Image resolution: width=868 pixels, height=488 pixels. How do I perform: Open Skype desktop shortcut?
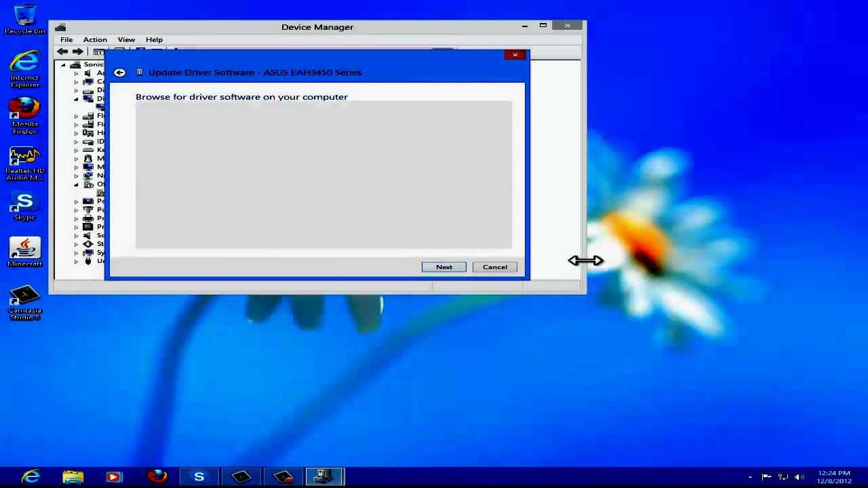click(25, 207)
